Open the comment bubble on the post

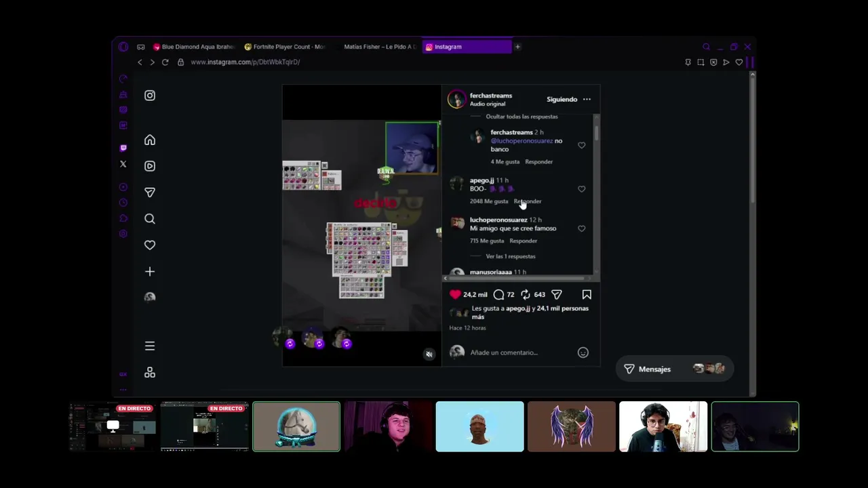[499, 295]
